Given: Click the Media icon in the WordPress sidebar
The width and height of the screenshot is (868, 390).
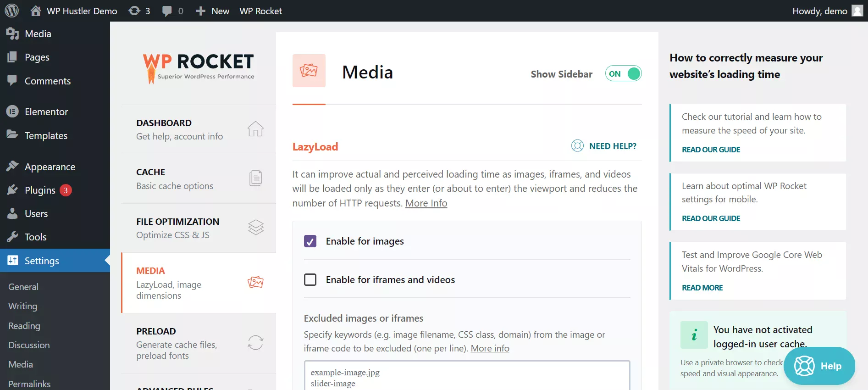Looking at the screenshot, I should (x=12, y=33).
